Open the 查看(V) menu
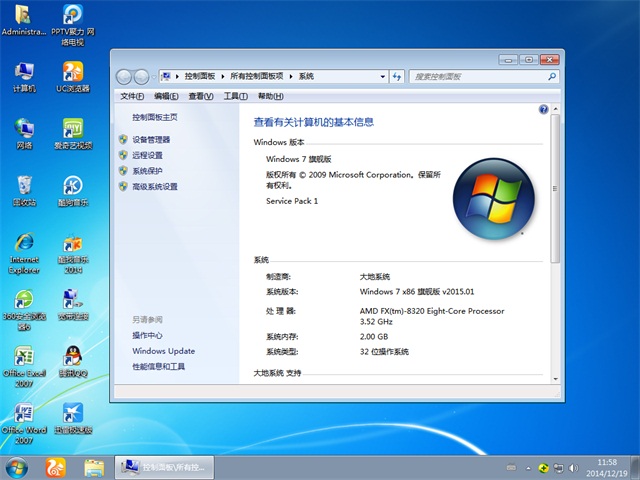This screenshot has height=480, width=640. tap(200, 96)
